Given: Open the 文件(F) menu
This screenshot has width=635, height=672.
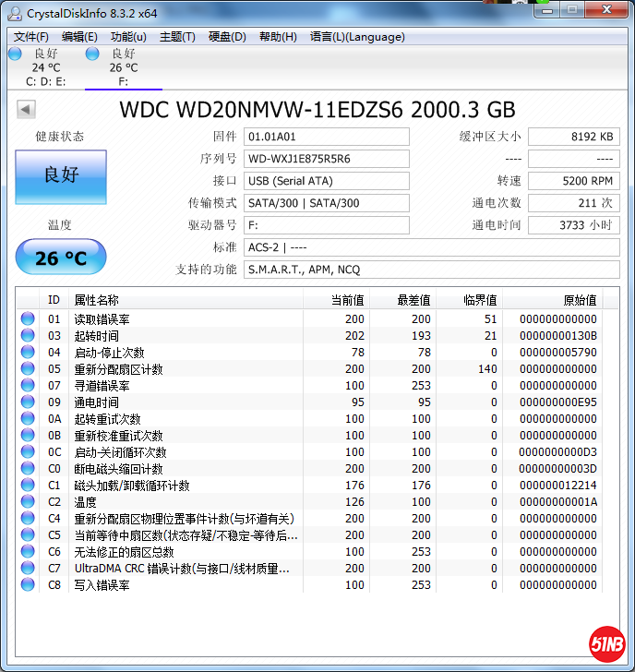Looking at the screenshot, I should 31,37.
